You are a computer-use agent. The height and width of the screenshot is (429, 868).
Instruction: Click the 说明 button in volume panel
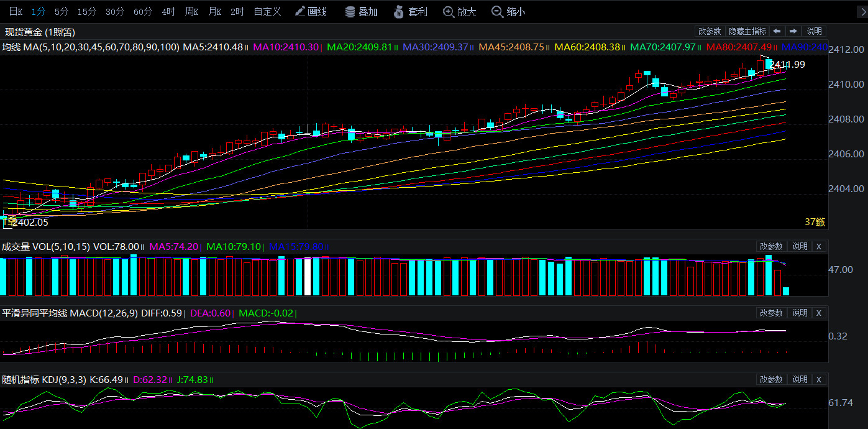click(x=800, y=246)
